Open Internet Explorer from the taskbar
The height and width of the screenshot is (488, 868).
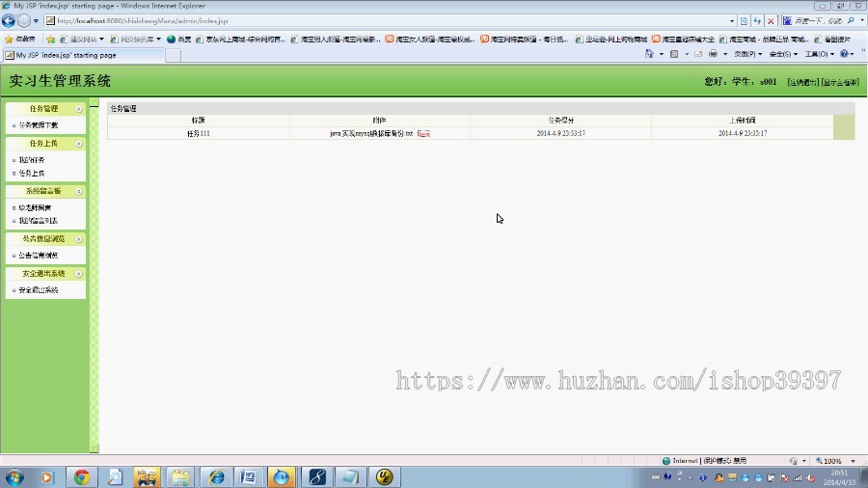click(216, 477)
